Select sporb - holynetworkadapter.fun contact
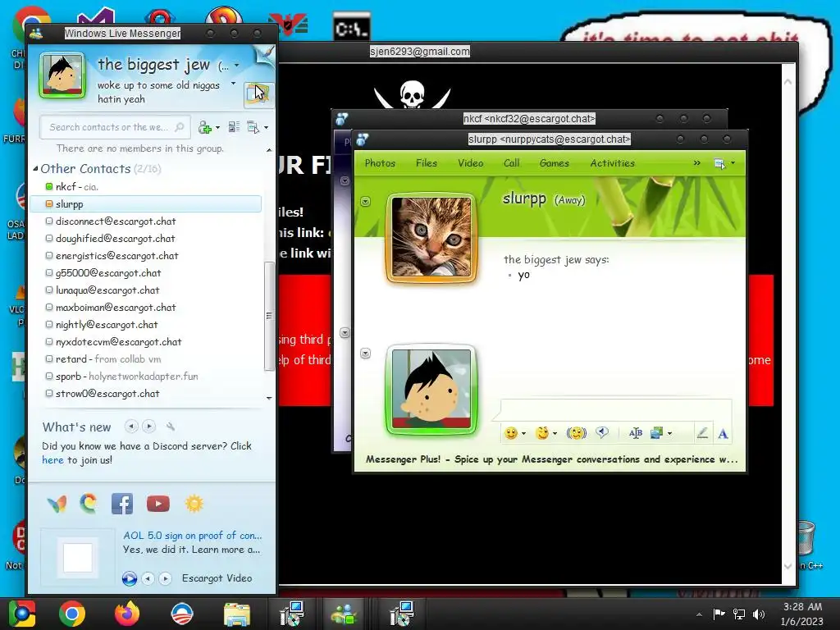This screenshot has height=630, width=840. tap(146, 376)
